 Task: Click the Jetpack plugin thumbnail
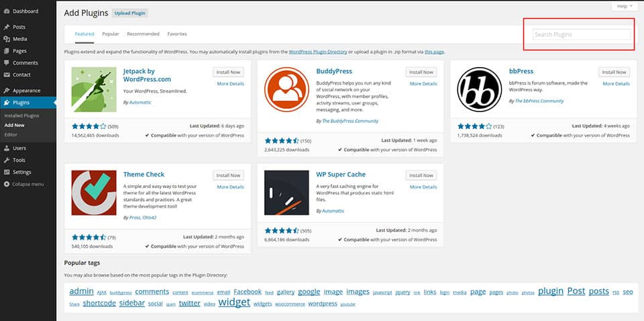point(94,89)
